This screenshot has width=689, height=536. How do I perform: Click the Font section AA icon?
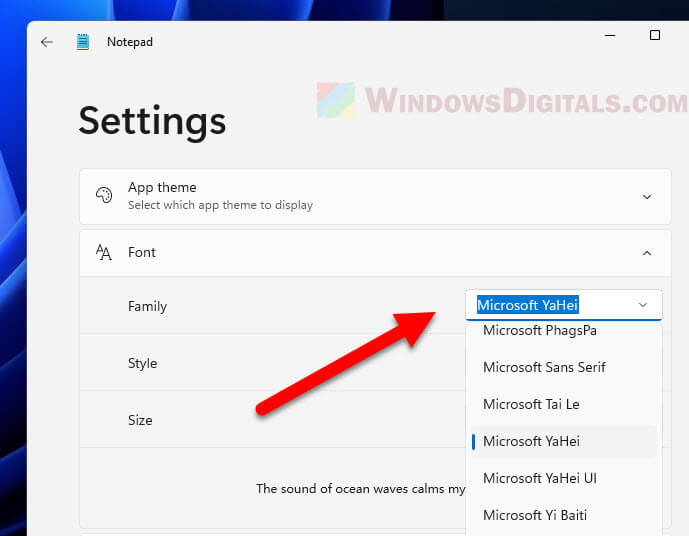[x=104, y=252]
